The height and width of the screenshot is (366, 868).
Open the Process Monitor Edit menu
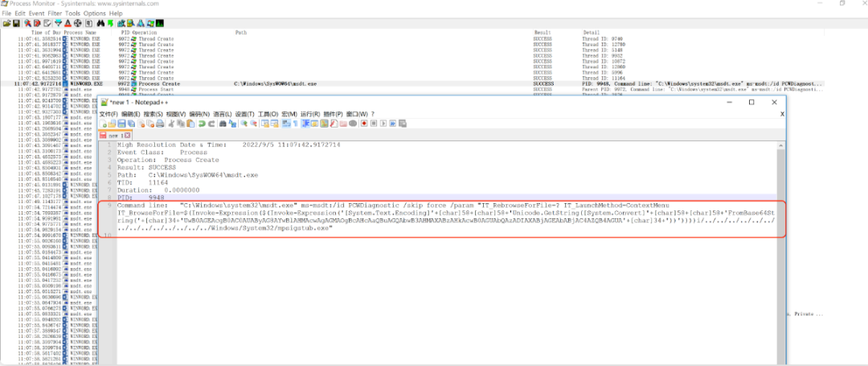point(20,13)
